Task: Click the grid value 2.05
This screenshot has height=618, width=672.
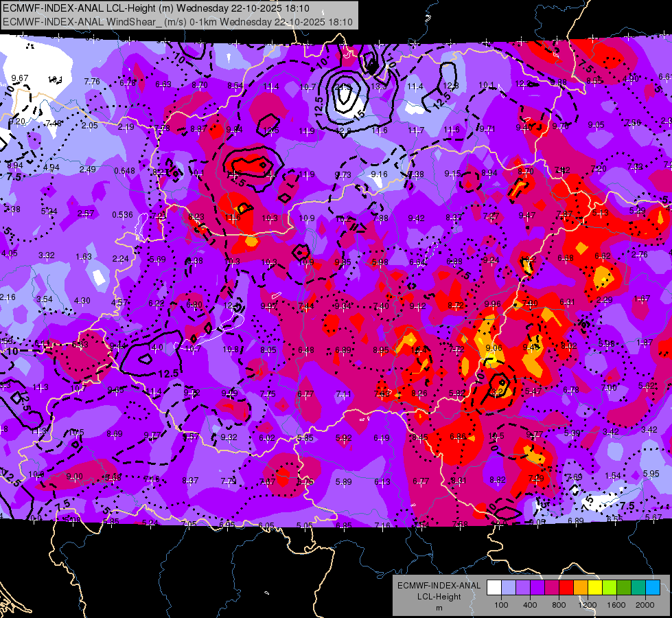Action: [x=89, y=125]
